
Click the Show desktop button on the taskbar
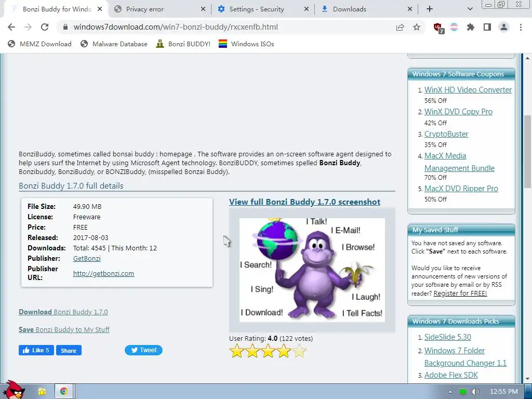pos(528,392)
